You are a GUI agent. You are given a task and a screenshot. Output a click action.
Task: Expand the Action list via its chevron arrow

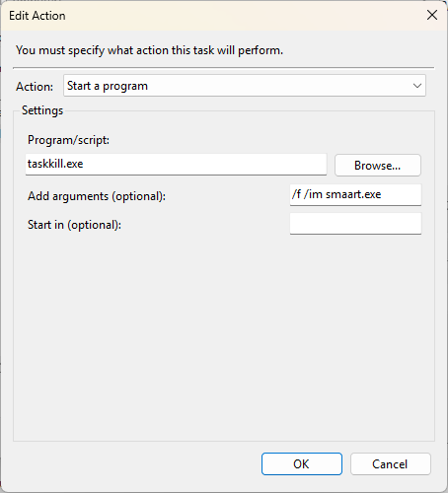coord(417,86)
